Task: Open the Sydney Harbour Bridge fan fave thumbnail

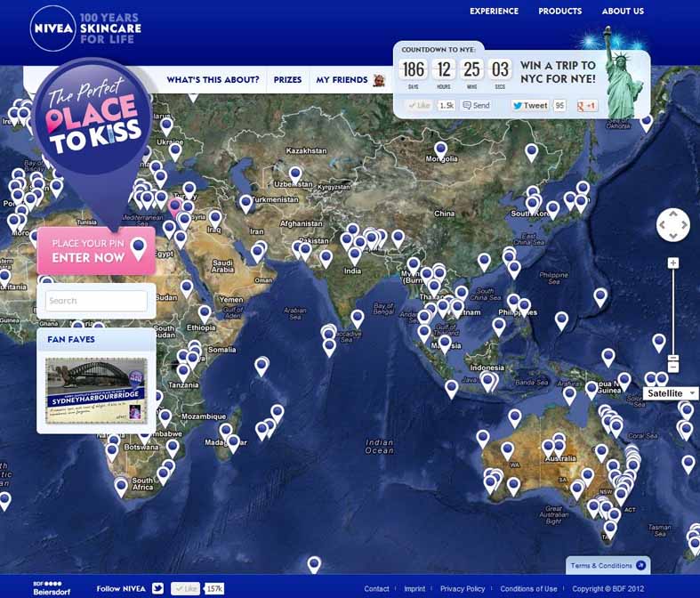Action: (96, 391)
